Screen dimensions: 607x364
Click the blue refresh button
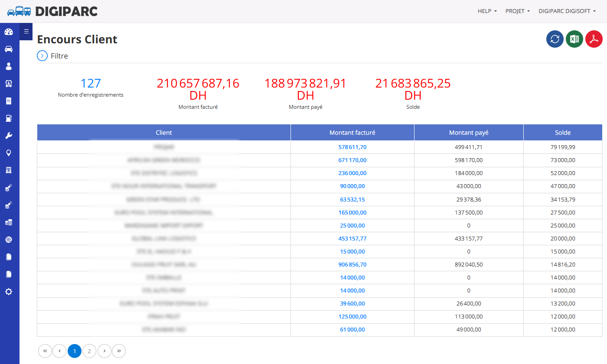tap(555, 39)
